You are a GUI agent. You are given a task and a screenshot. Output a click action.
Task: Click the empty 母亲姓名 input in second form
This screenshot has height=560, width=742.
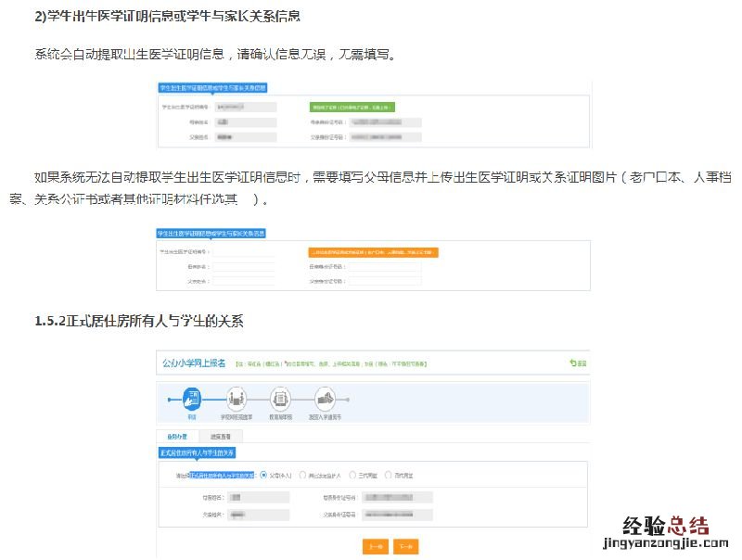coord(244,267)
